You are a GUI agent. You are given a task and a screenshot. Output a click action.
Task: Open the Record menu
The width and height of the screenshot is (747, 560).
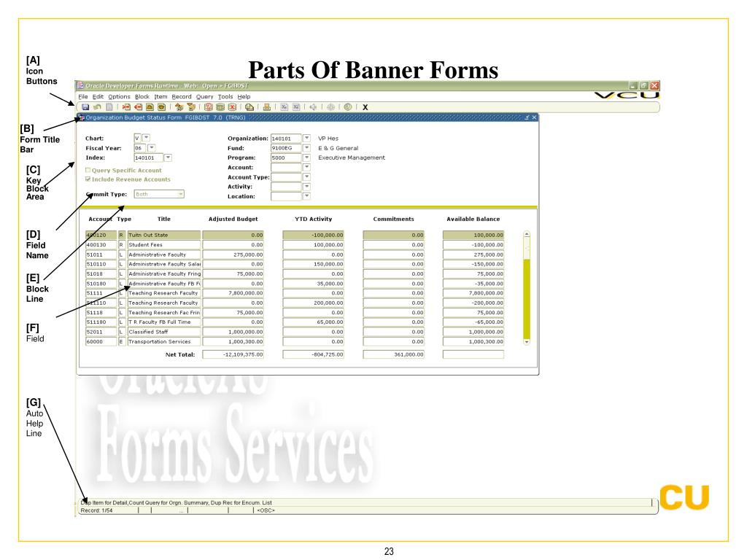pyautogui.click(x=182, y=97)
